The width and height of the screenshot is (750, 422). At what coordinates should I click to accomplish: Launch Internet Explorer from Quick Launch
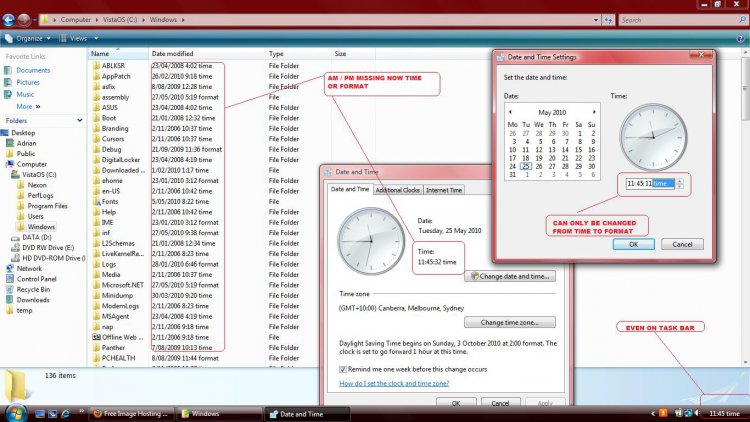66,414
